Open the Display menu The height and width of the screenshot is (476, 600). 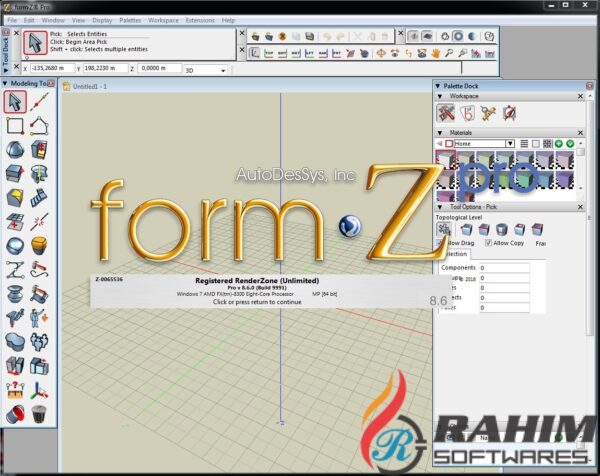pyautogui.click(x=102, y=20)
